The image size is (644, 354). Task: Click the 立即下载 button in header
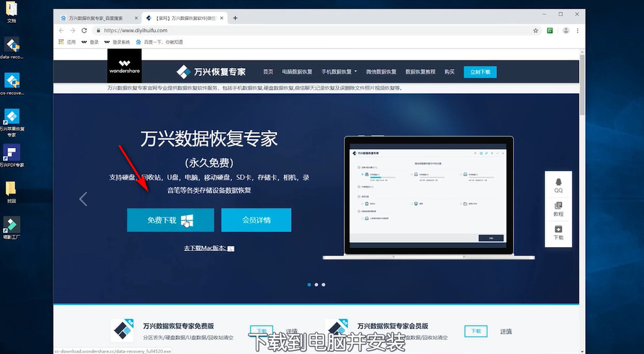(x=480, y=72)
